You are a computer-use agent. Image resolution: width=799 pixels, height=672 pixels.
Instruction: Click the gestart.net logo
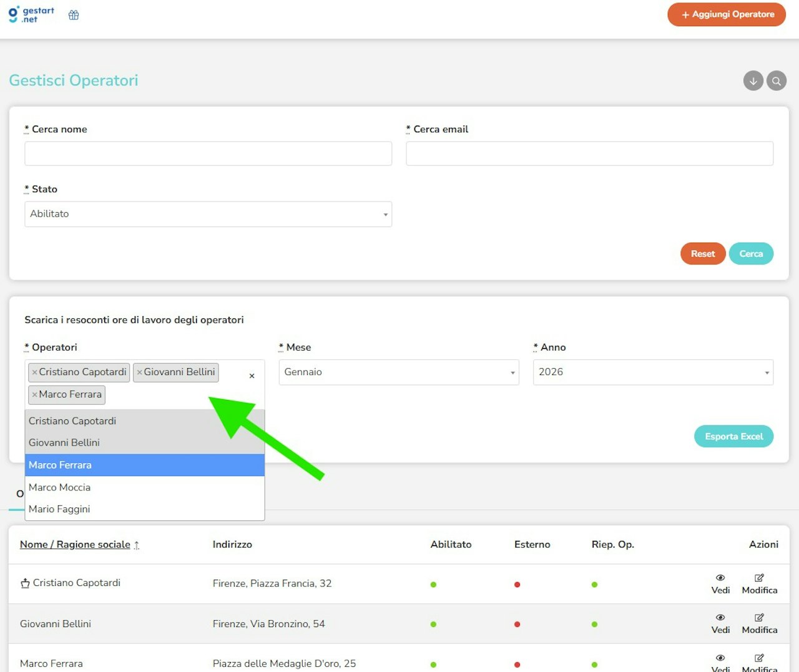pyautogui.click(x=31, y=14)
